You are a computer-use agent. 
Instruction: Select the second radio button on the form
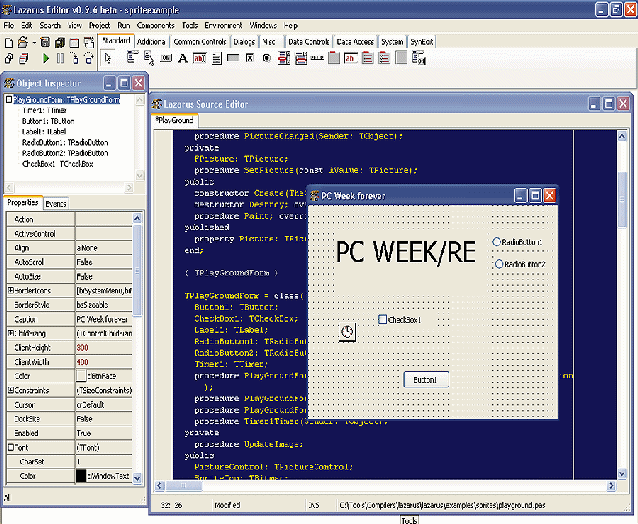point(497,264)
